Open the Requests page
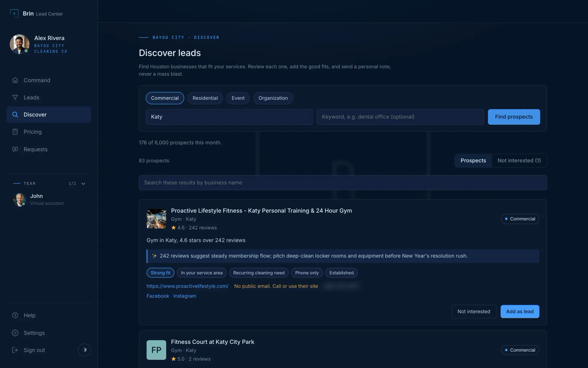This screenshot has height=368, width=588. [x=49, y=149]
